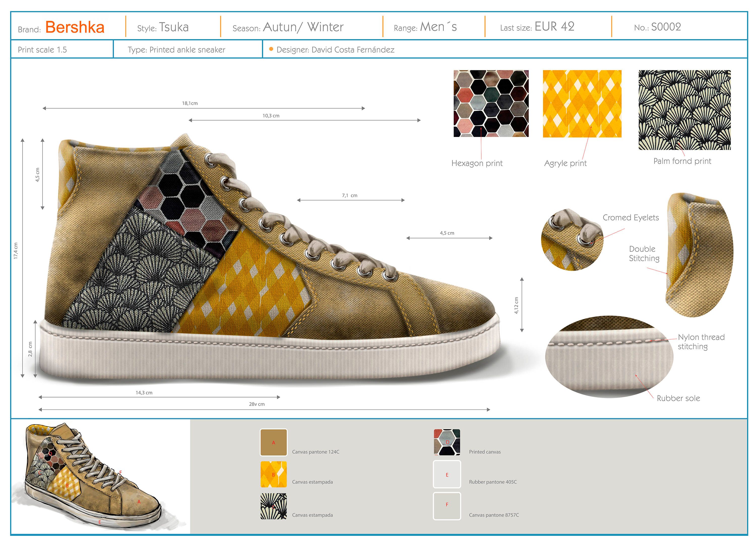Select color swatch A Canvas pantone 124C
Screen dimensions: 756x545
(273, 442)
